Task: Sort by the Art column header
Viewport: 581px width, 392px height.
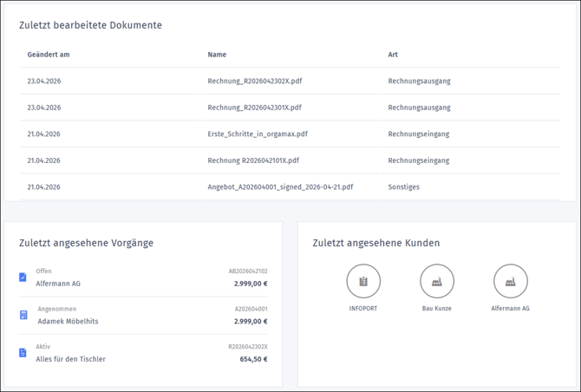Action: pyautogui.click(x=393, y=55)
